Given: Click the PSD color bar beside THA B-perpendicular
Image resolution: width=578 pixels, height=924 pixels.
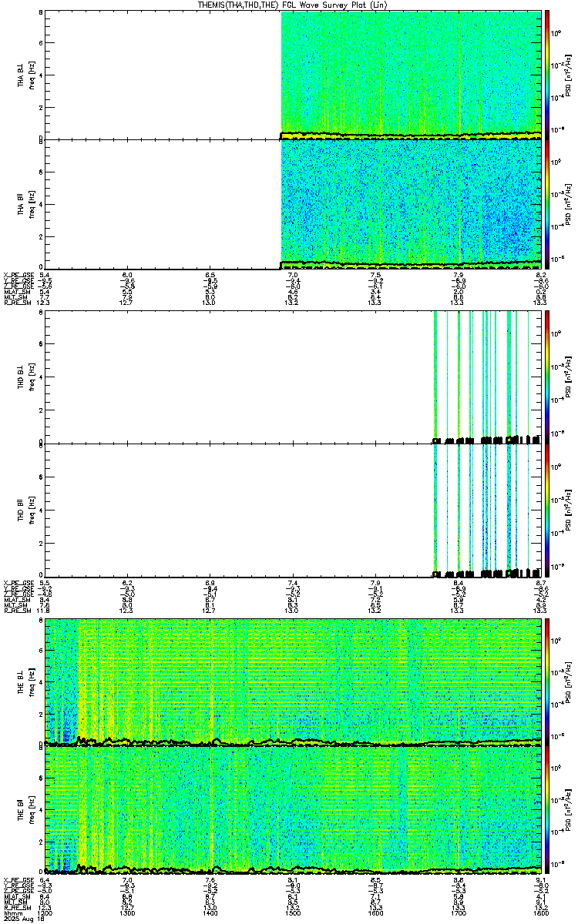Looking at the screenshot, I should 547,75.
